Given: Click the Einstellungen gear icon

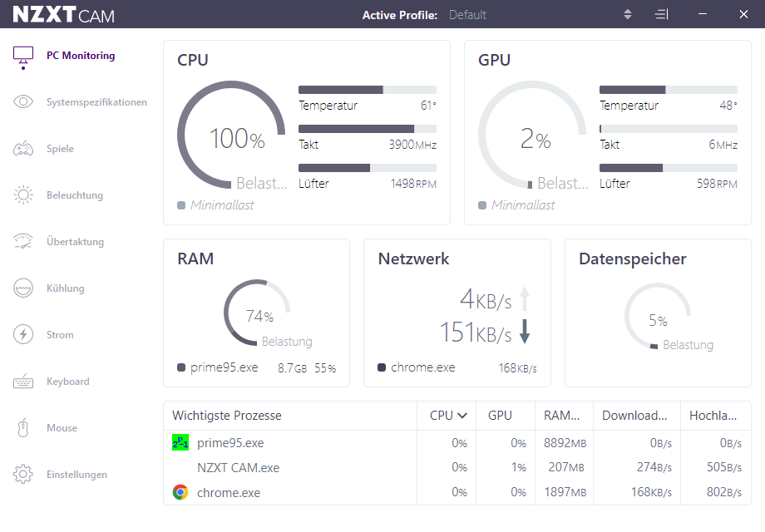Looking at the screenshot, I should click(x=23, y=474).
